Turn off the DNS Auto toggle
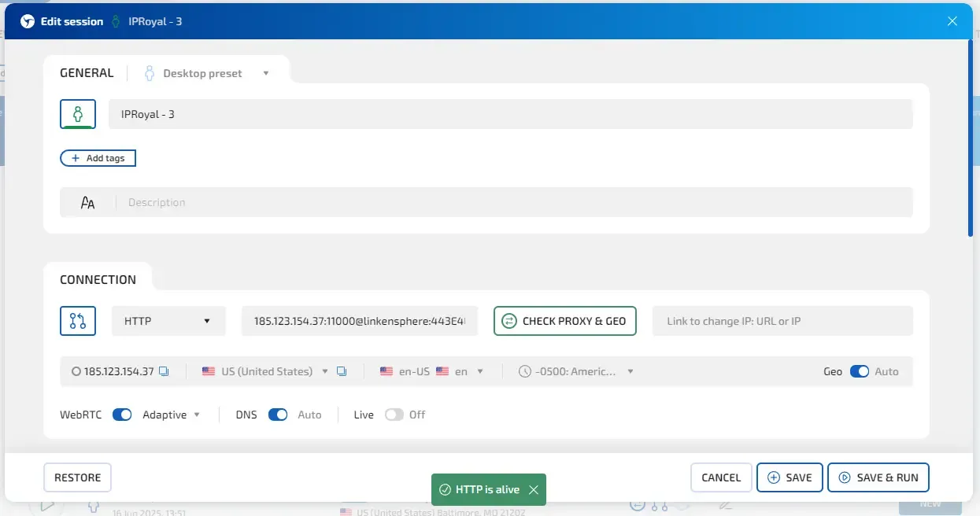 pyautogui.click(x=278, y=415)
